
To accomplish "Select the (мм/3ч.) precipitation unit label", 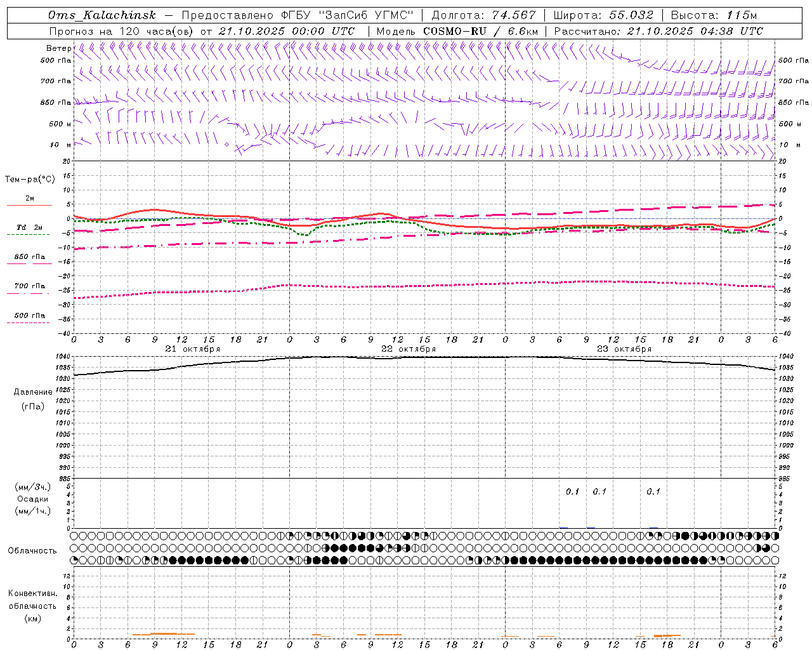I will click(x=33, y=487).
